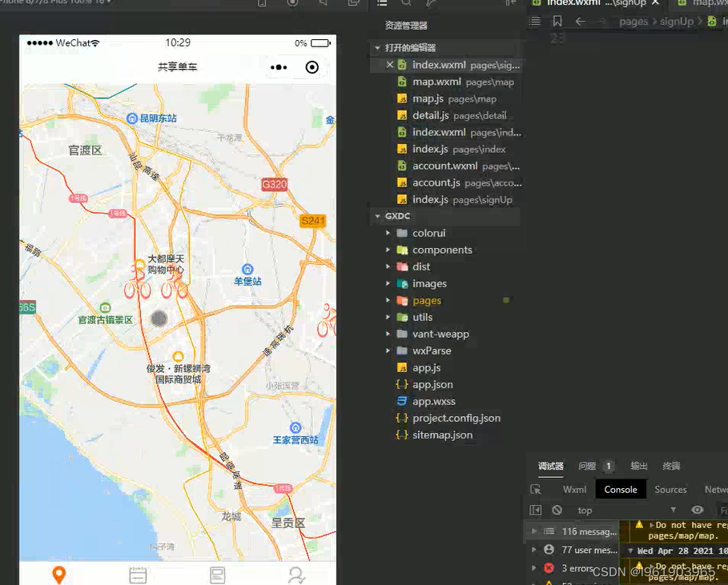
Task: Open the top context dropdown in console
Action: click(x=626, y=511)
